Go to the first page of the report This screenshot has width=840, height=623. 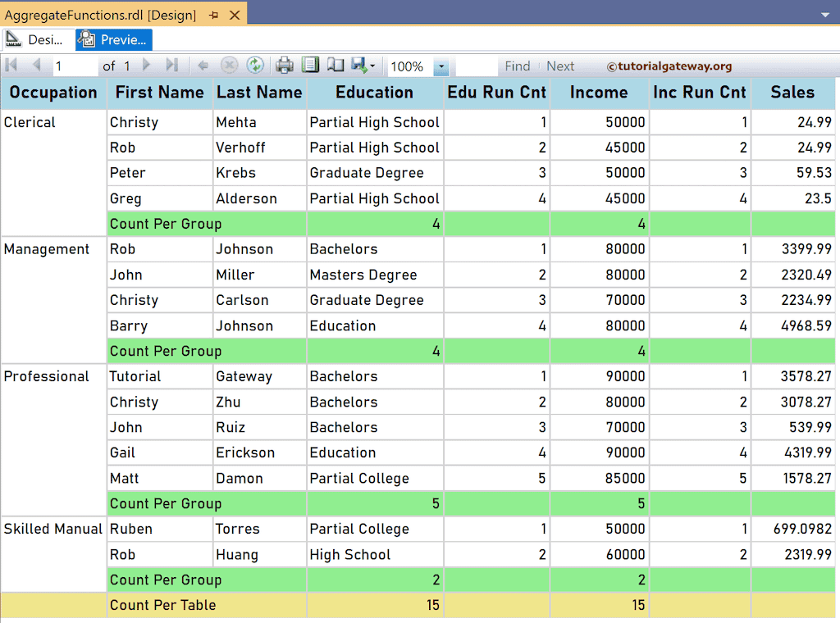[x=11, y=66]
